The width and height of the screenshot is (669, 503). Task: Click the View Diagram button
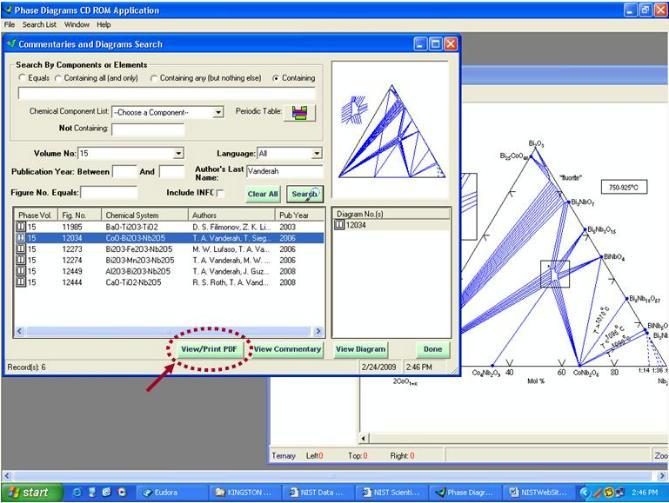click(361, 349)
